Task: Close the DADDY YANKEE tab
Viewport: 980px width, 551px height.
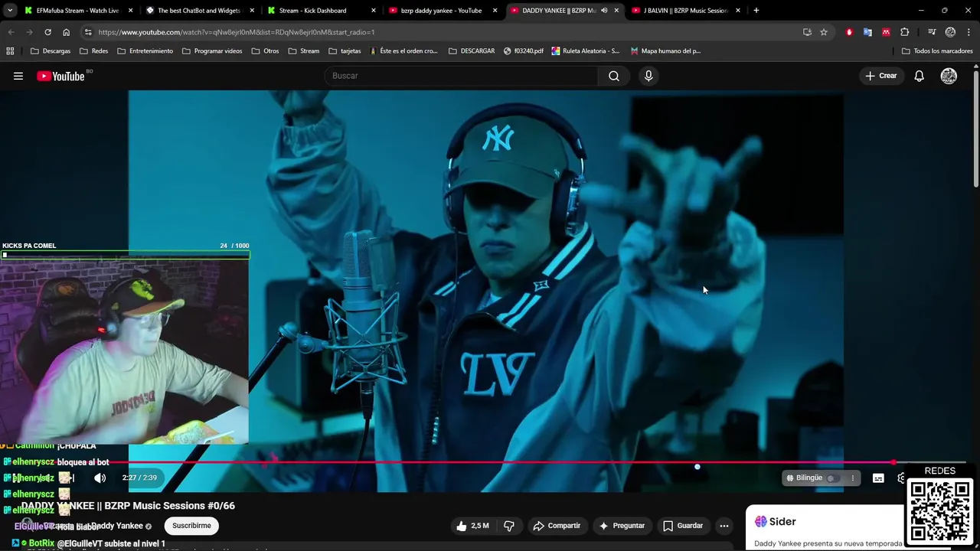Action: [x=616, y=11]
